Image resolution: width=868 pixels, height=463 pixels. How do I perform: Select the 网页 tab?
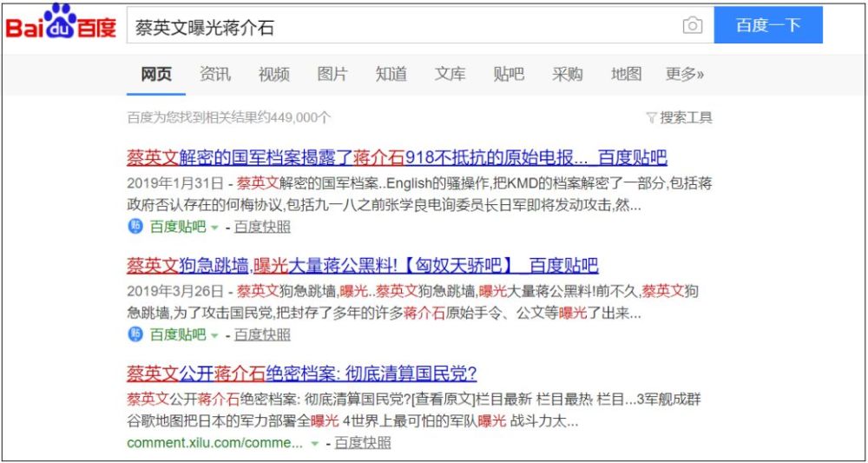[156, 74]
